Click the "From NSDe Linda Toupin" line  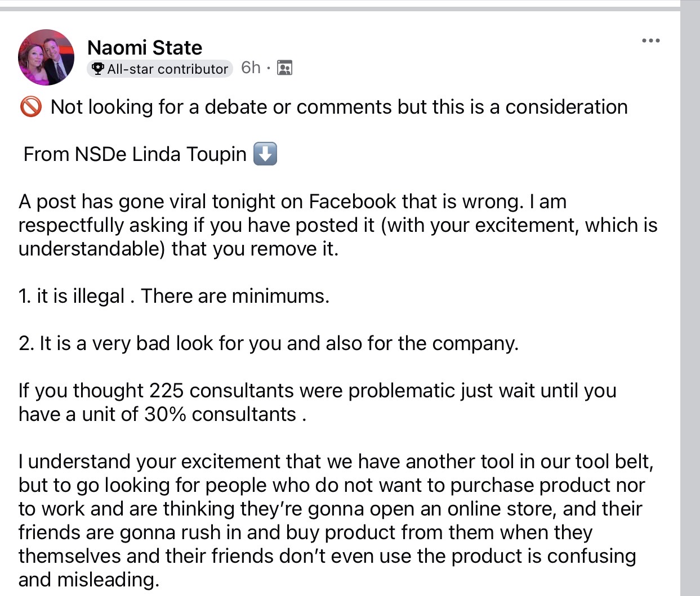135,154
